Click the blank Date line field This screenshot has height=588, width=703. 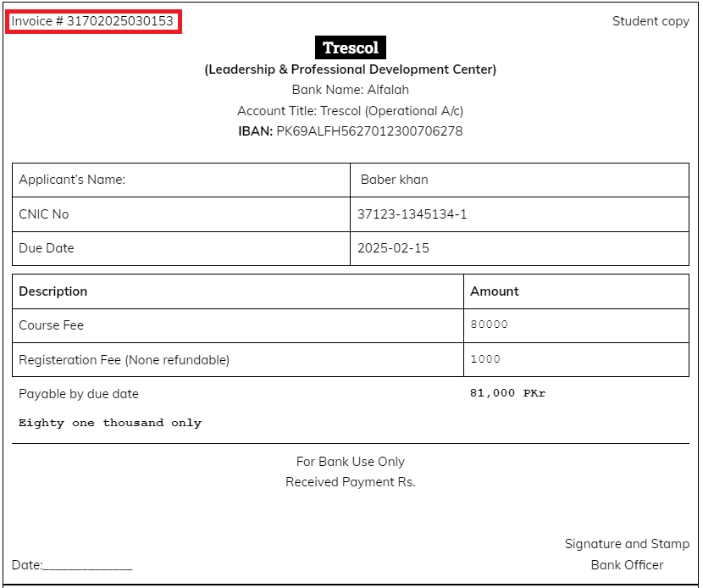[88, 566]
